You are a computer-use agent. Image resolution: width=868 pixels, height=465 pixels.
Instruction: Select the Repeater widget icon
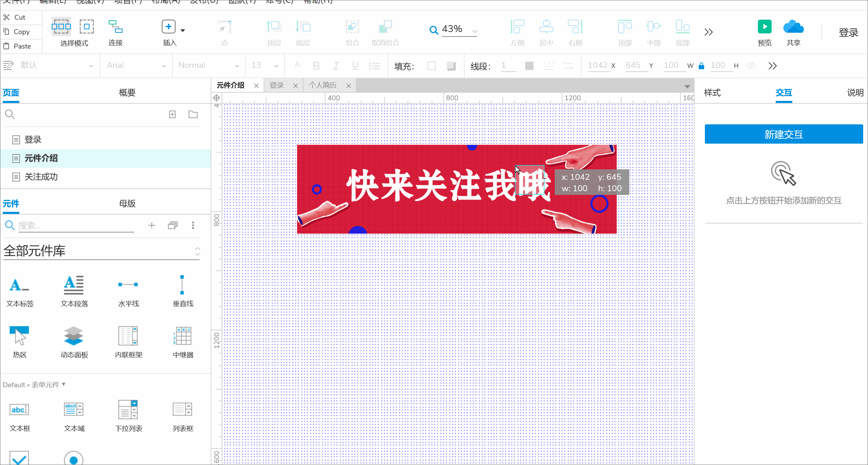183,336
